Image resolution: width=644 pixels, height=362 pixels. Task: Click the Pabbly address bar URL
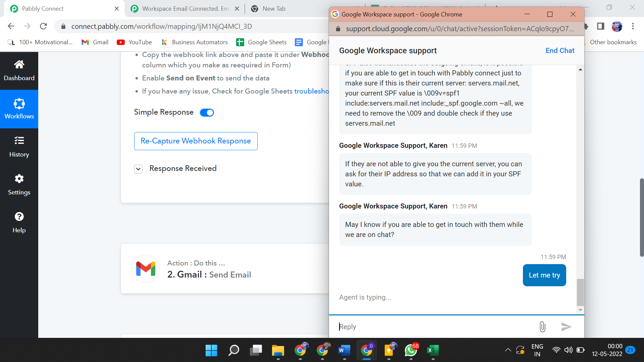pos(162,26)
